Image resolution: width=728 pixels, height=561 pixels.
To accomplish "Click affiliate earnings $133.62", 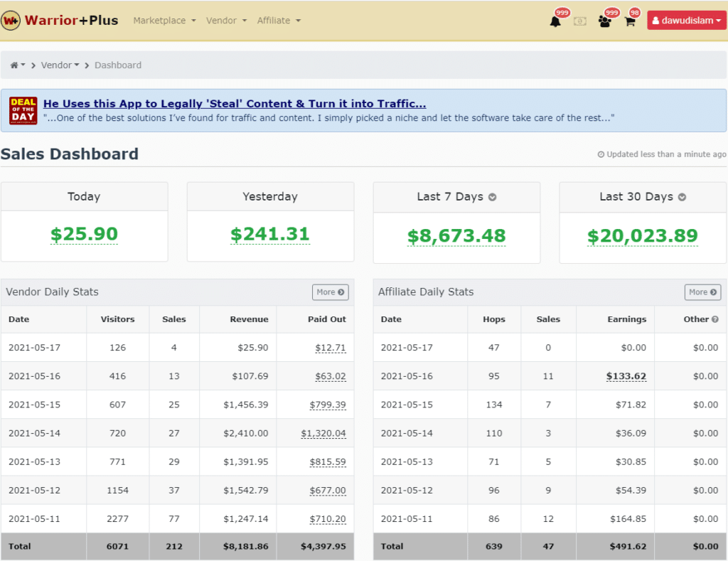I will point(626,376).
